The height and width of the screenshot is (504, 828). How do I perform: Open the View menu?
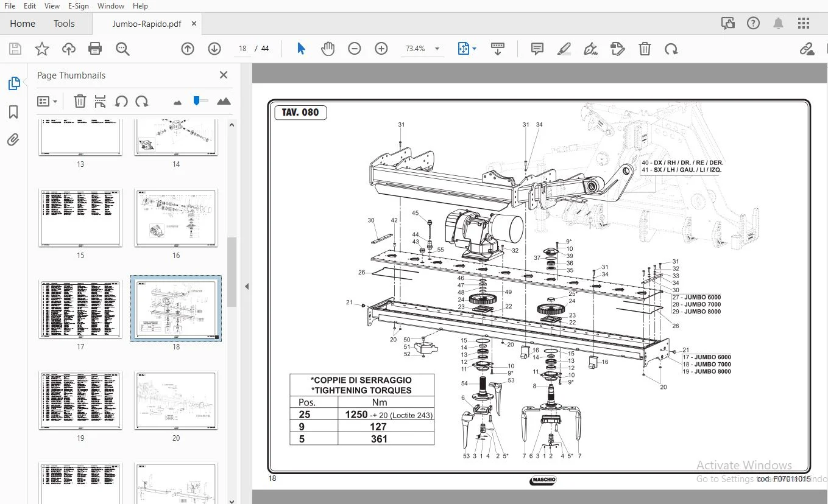[52, 6]
